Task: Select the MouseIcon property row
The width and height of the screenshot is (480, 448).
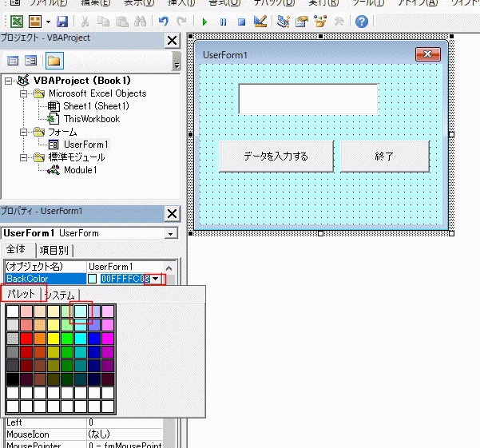Action: click(x=84, y=434)
